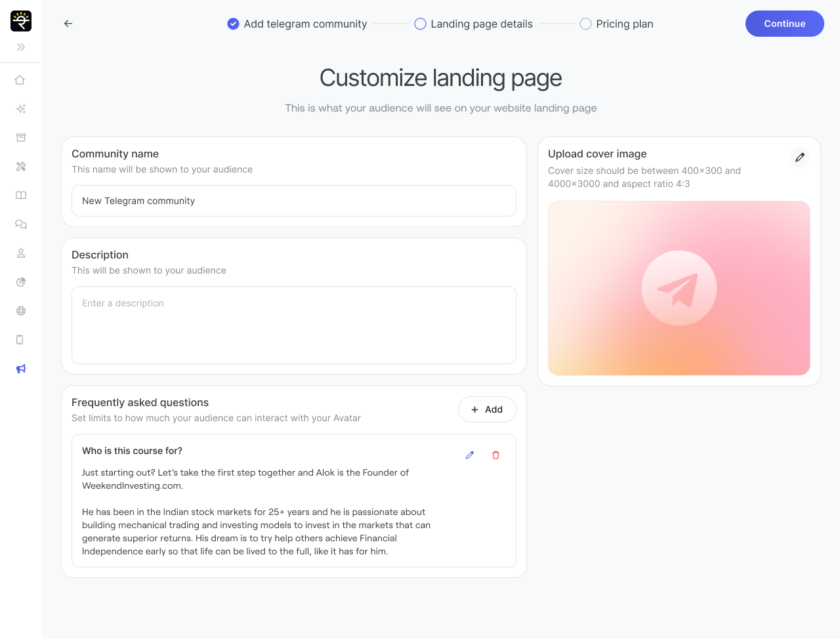Click the archive box sidebar icon
This screenshot has width=840, height=639.
20,138
